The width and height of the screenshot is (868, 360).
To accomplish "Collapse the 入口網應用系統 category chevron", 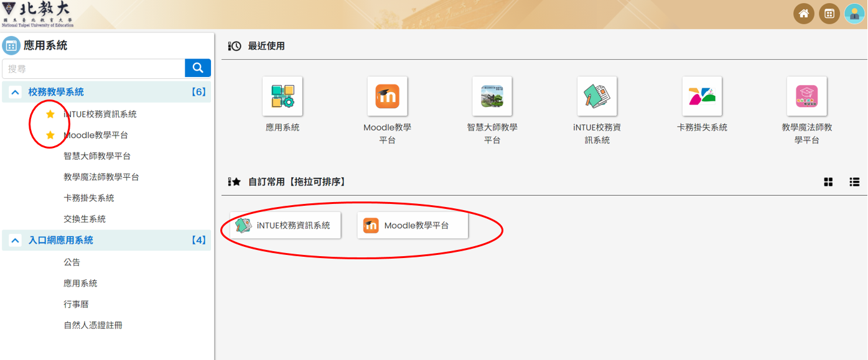I will tap(15, 241).
